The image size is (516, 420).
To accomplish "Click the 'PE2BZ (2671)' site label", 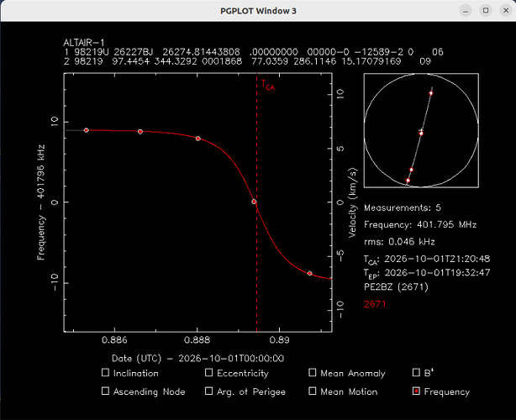I will tap(396, 287).
